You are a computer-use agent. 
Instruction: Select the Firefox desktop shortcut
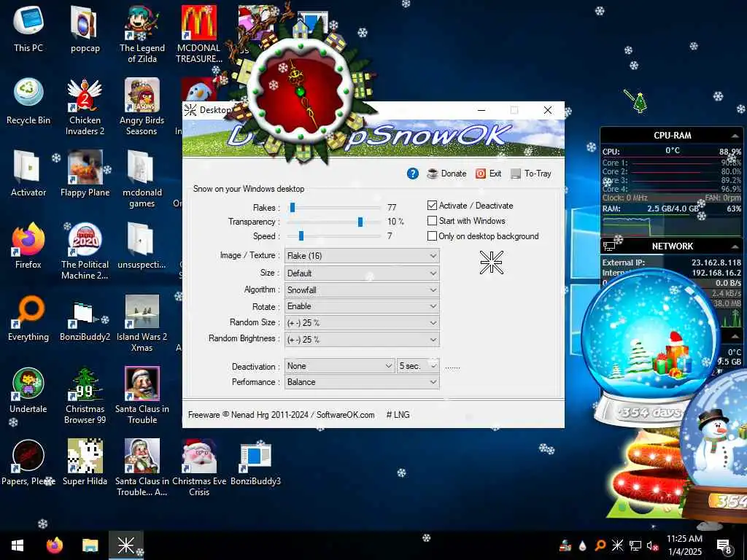click(x=28, y=245)
